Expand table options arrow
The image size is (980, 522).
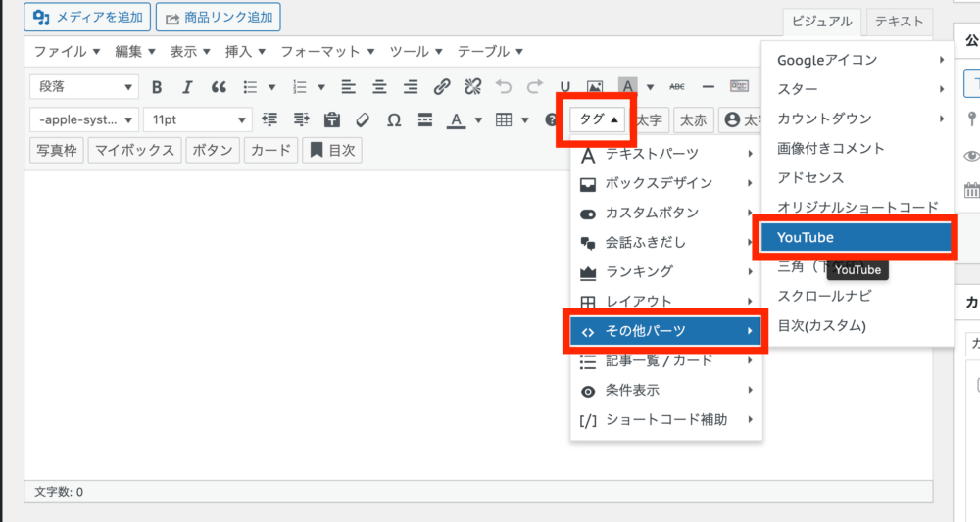525,119
